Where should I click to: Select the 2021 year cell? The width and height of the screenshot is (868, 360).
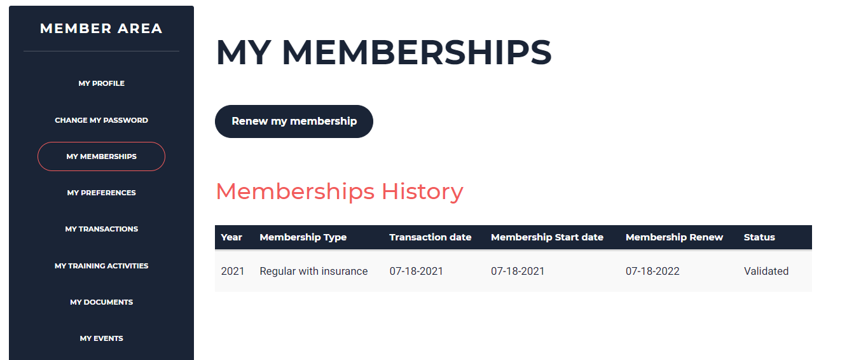click(x=233, y=272)
